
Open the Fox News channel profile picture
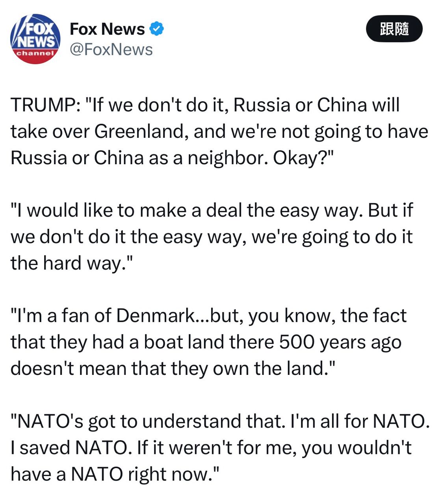(35, 39)
